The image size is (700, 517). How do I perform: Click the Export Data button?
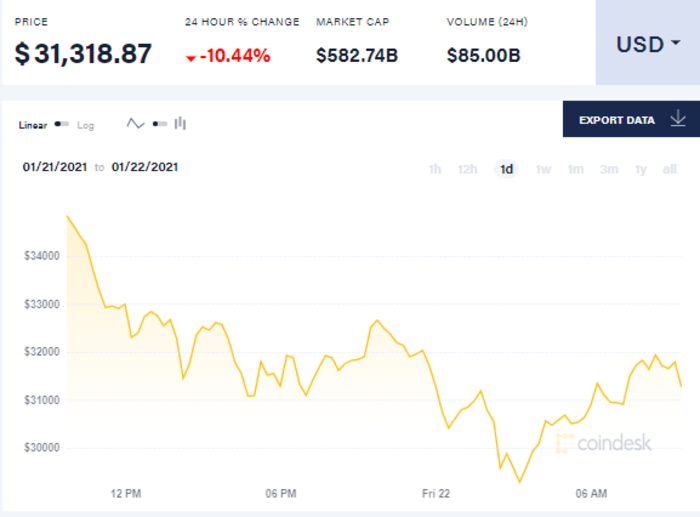tap(617, 120)
